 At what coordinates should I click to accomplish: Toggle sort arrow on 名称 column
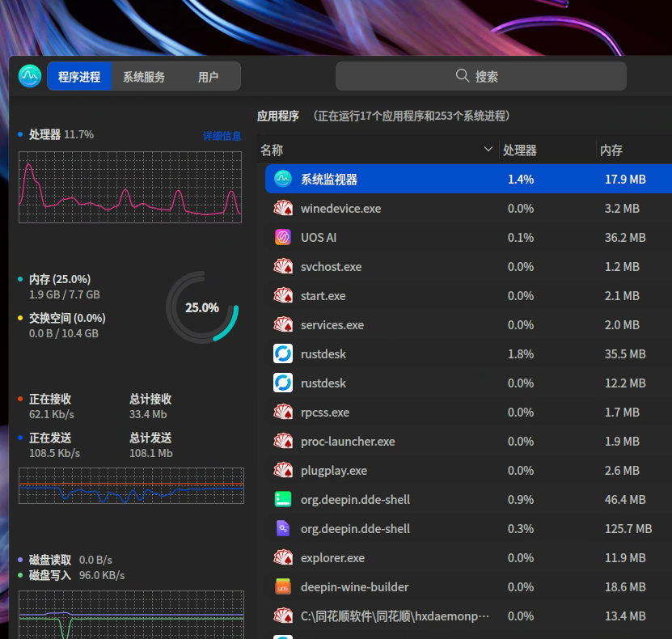coord(488,149)
